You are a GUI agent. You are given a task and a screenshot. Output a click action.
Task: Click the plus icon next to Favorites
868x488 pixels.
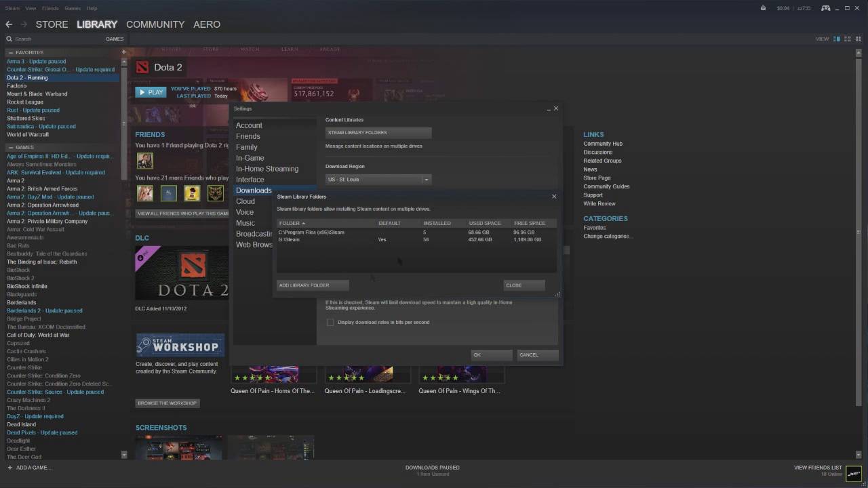coord(123,52)
